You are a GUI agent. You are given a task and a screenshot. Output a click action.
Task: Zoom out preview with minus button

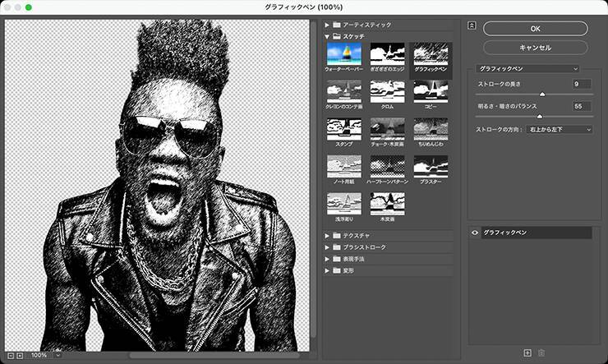tap(11, 356)
